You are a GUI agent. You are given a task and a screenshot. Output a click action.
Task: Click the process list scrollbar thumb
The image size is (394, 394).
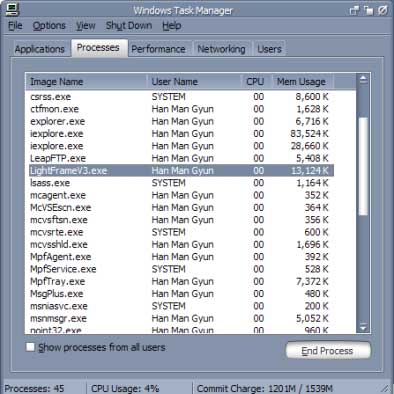click(x=363, y=167)
